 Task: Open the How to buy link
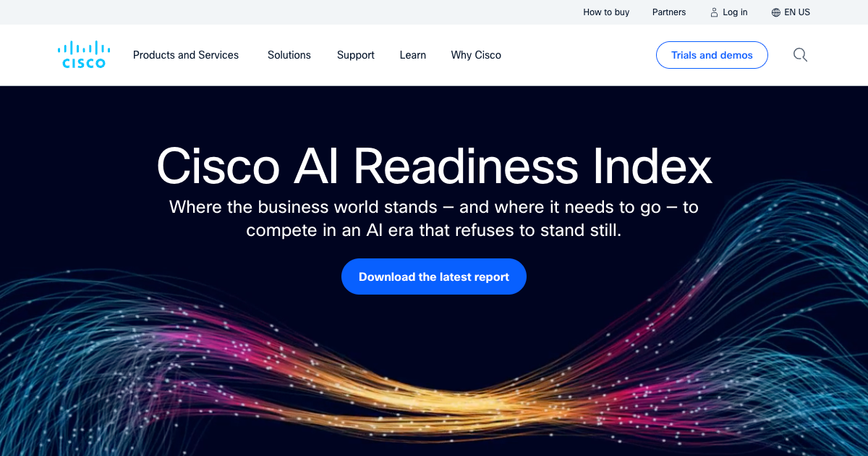click(x=606, y=12)
